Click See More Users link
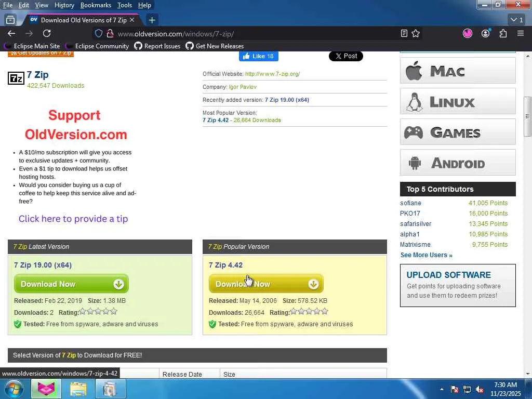Screen dimensions: 532x399 [426, 255]
